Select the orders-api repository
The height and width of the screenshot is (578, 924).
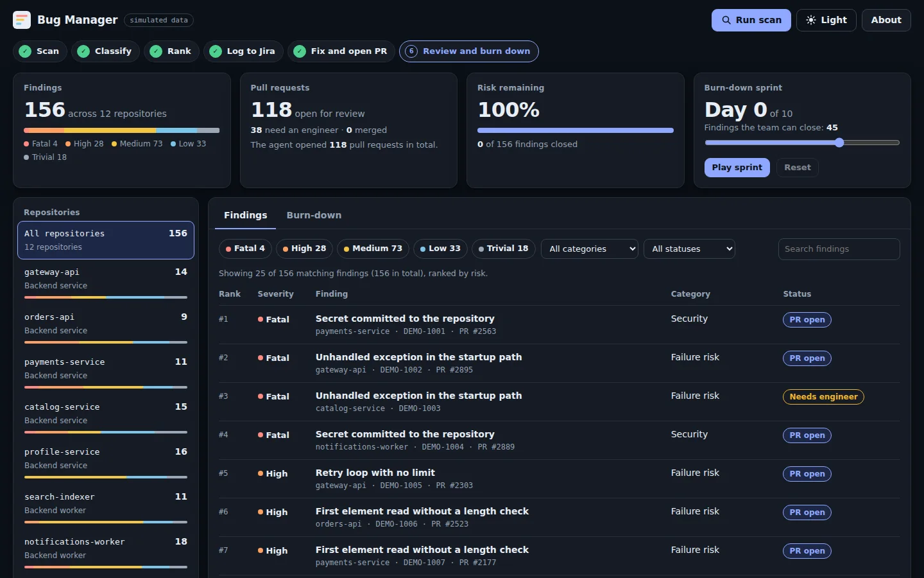pos(106,327)
